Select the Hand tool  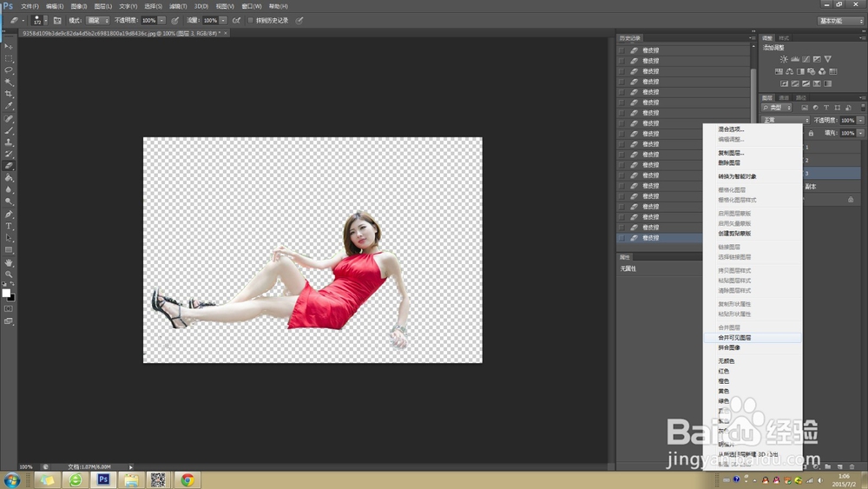(x=9, y=262)
